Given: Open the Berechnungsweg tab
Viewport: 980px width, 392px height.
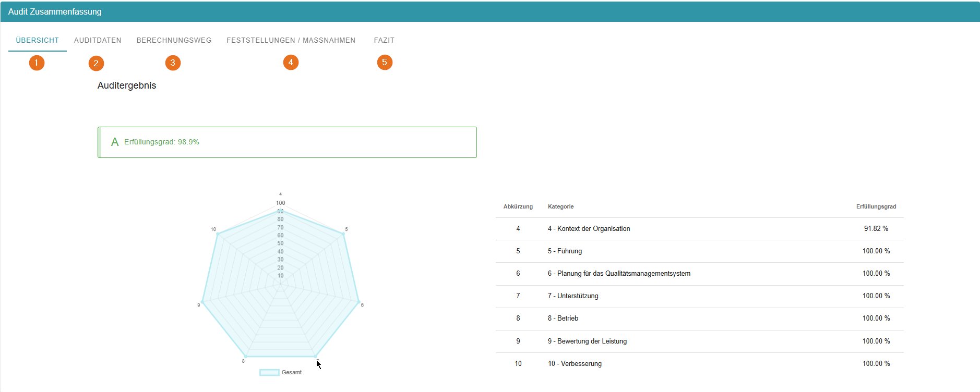Looking at the screenshot, I should click(174, 40).
